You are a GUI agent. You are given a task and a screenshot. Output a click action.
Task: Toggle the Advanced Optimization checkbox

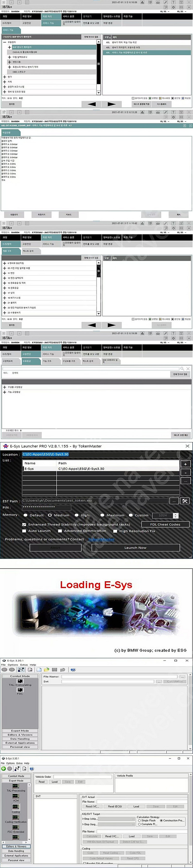pyautogui.click(x=60, y=531)
